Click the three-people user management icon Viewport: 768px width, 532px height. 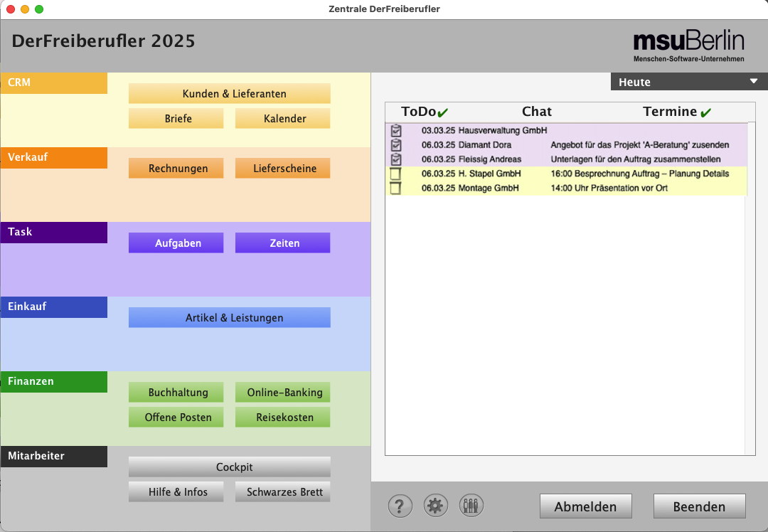tap(471, 506)
